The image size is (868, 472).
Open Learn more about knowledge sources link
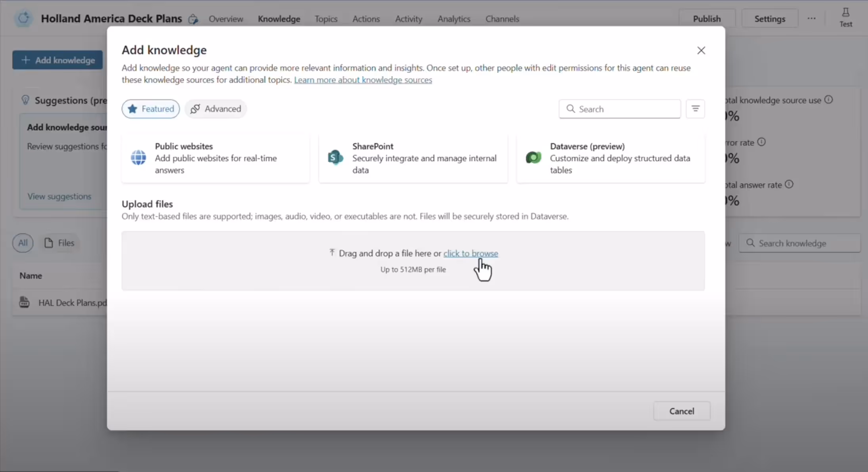(x=363, y=80)
